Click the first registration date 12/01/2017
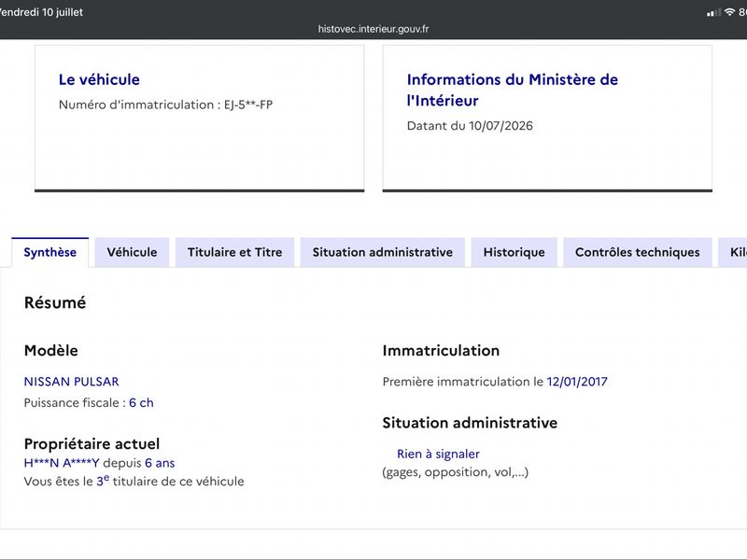The height and width of the screenshot is (560, 747). 577,382
